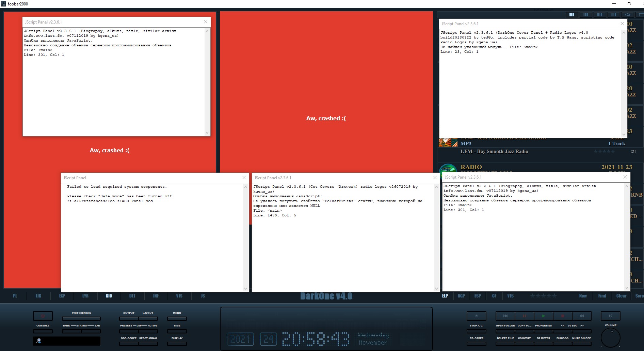
Task: Open the Output device selector
Action: [129, 319]
